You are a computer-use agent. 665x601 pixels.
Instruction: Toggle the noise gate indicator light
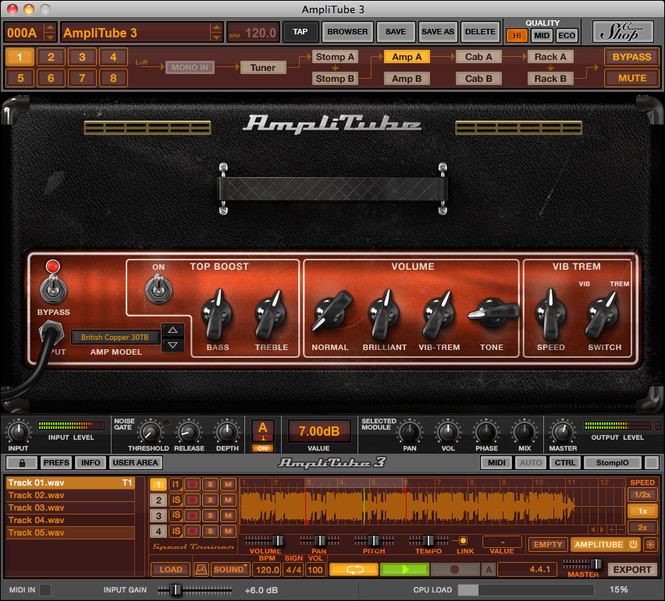pyautogui.click(x=166, y=422)
